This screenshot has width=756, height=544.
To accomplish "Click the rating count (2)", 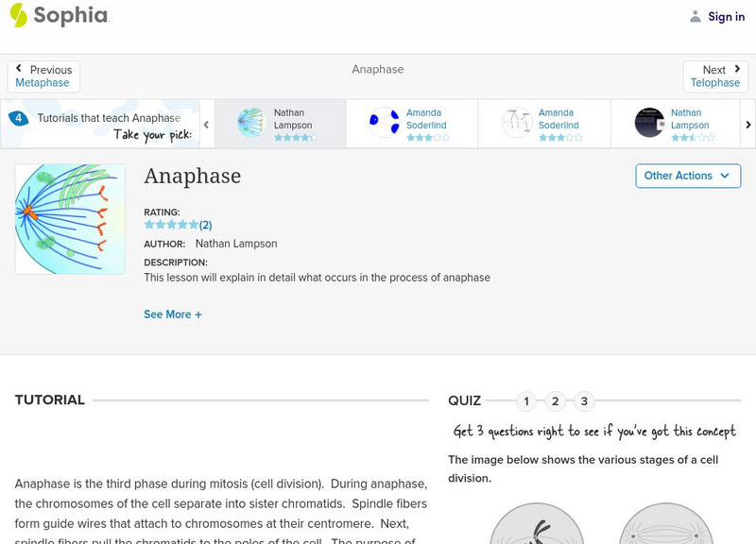I will [205, 225].
